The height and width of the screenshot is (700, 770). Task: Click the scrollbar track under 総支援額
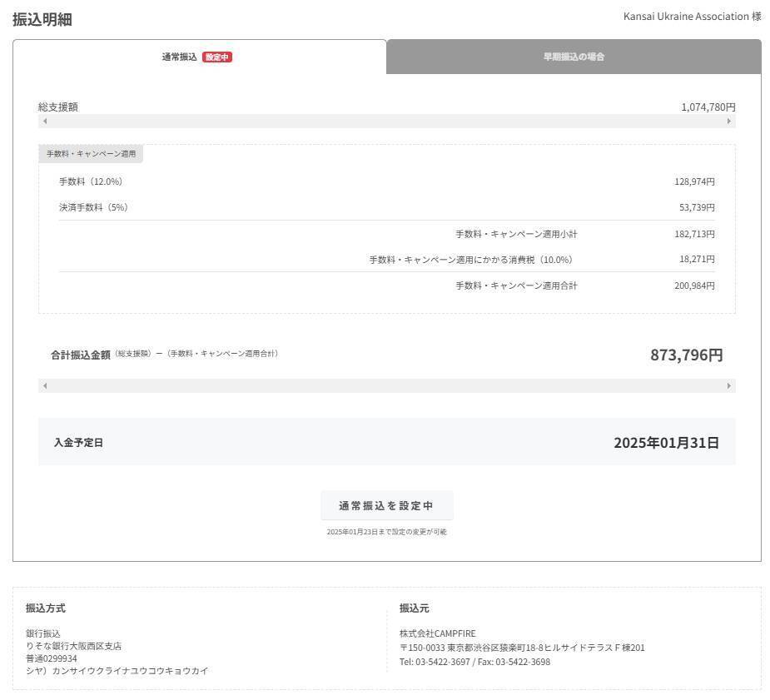387,122
